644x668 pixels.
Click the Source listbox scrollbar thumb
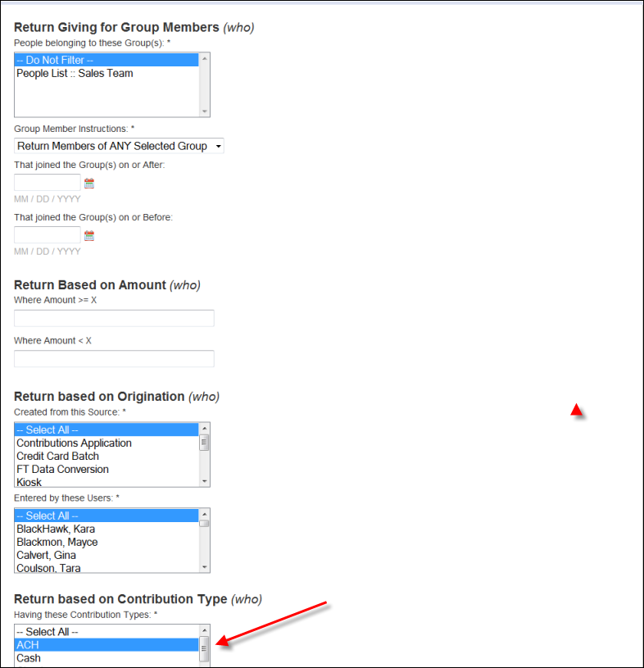pyautogui.click(x=205, y=443)
